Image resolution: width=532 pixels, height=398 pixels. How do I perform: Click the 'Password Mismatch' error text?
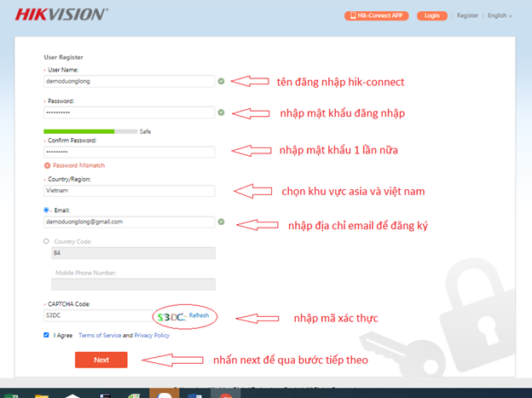[x=78, y=165]
